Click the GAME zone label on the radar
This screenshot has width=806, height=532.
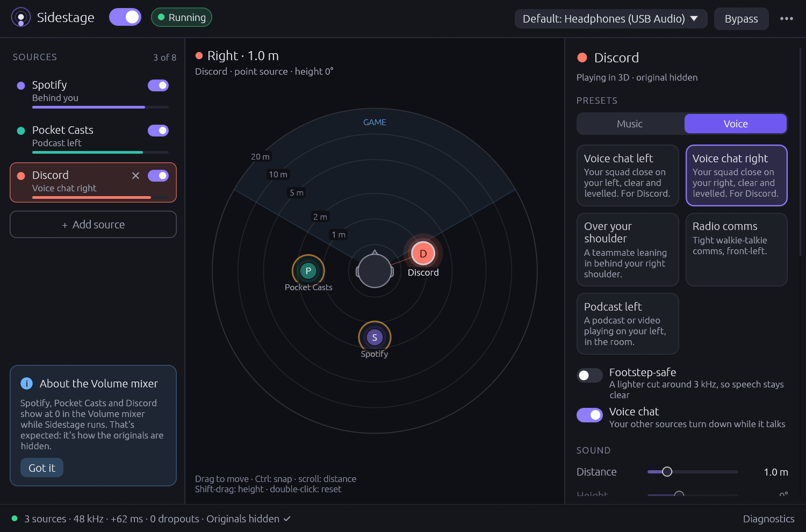(375, 123)
